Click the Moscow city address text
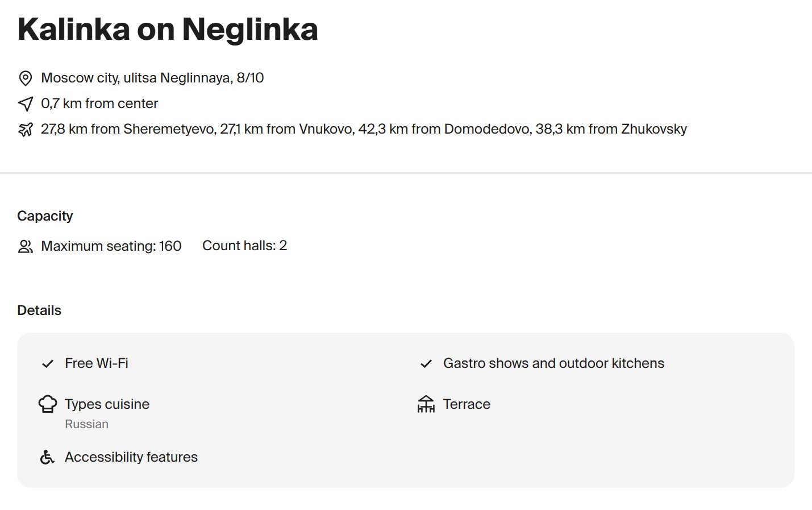 [x=152, y=78]
